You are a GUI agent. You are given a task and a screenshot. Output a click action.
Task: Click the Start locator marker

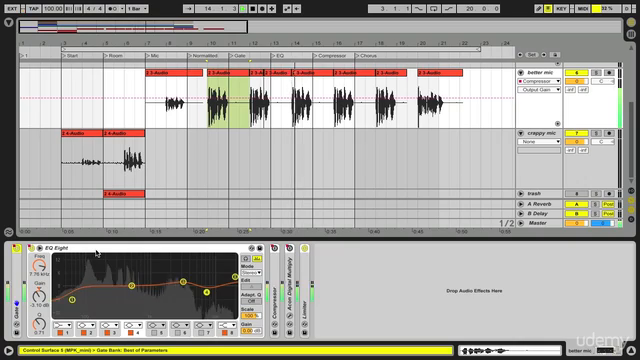(x=70, y=56)
